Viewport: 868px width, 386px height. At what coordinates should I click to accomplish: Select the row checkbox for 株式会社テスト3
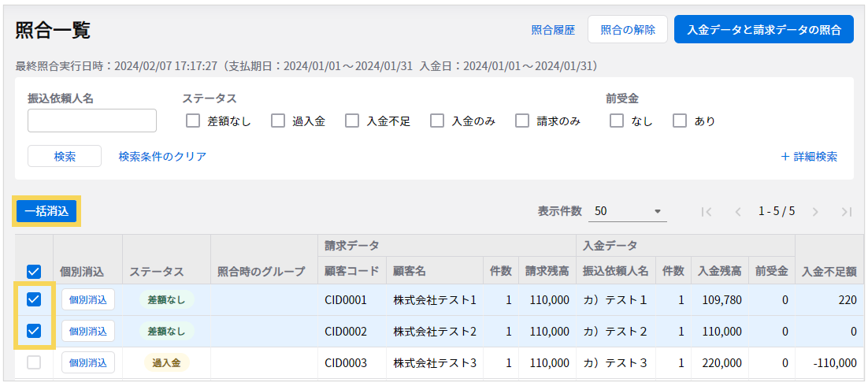tap(34, 362)
